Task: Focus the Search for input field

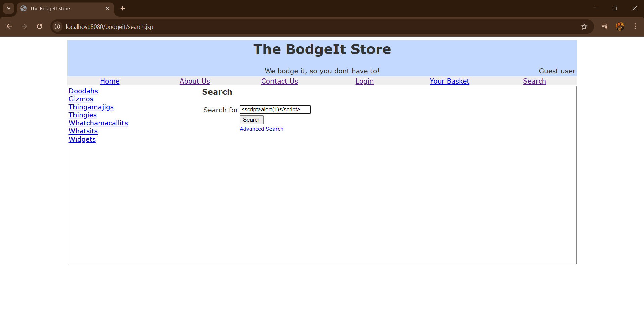Action: click(x=275, y=110)
